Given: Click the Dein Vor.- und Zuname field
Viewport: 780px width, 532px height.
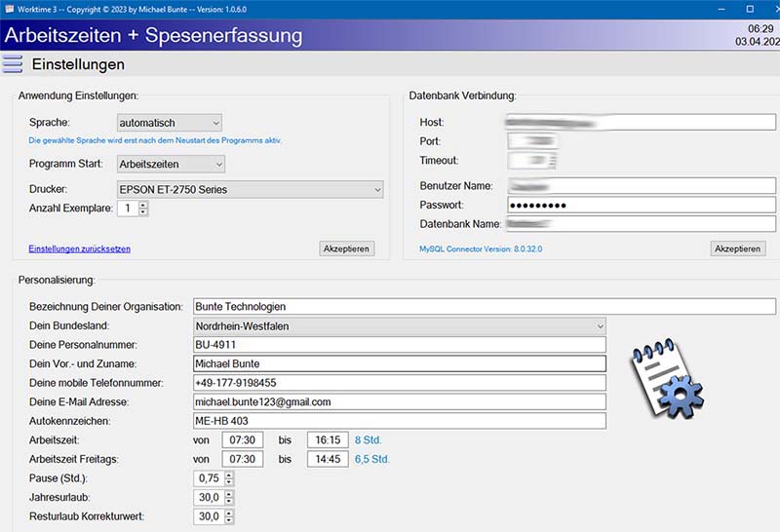Looking at the screenshot, I should (400, 363).
